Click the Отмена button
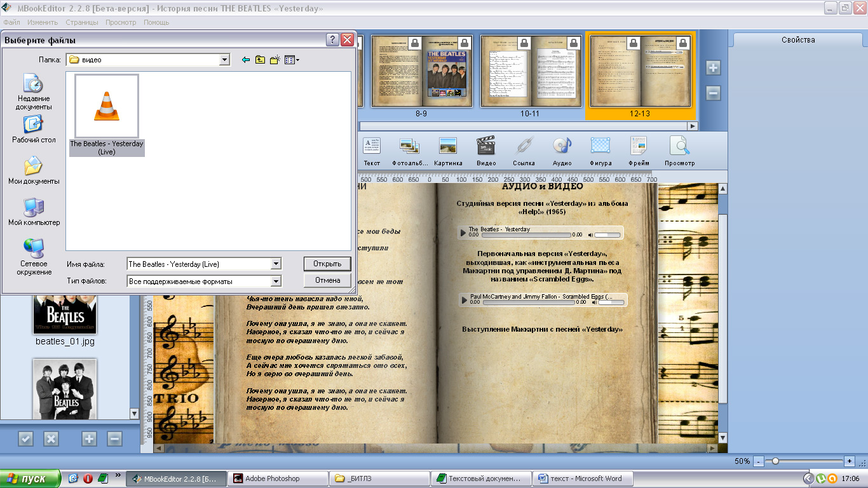 pos(327,280)
